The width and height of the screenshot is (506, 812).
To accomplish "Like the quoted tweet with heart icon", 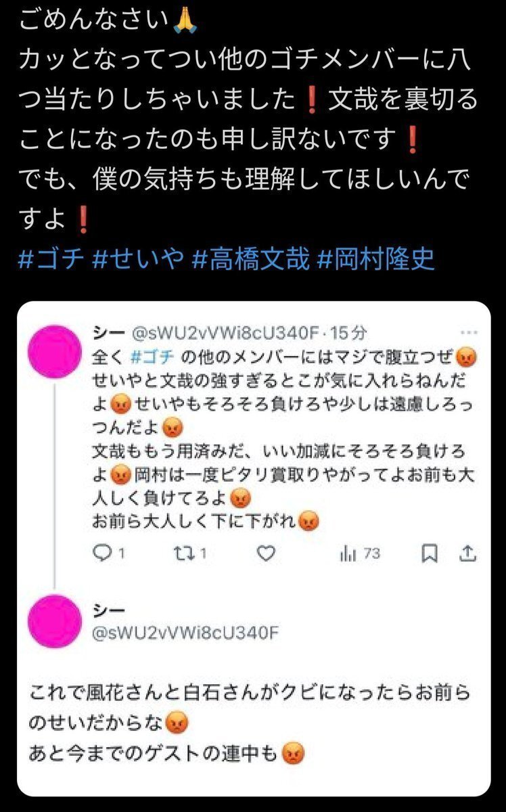I will pyautogui.click(x=267, y=554).
